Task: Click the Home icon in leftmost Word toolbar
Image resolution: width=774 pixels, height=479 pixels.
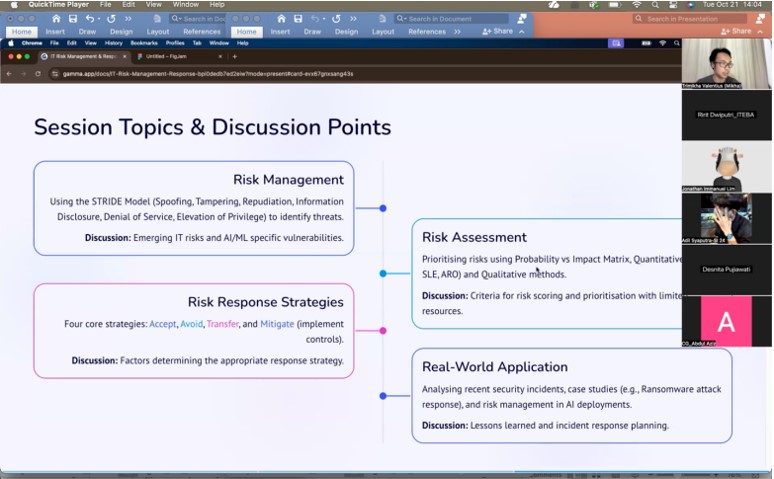Action: click(55, 18)
